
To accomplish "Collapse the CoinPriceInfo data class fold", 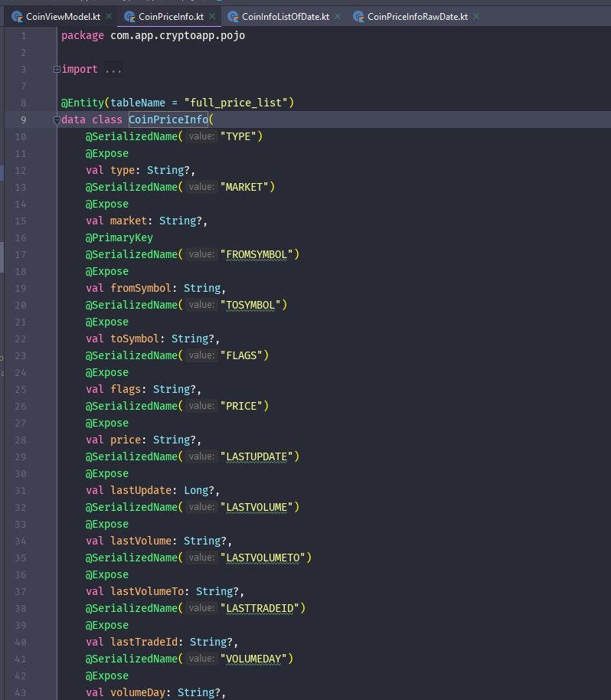I will point(57,119).
